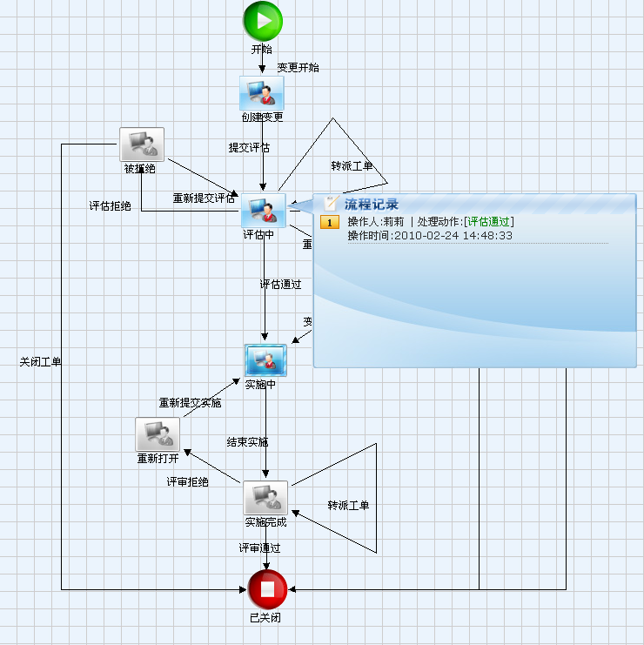Click the green 评估通过 action in the record
Viewport: 644px width, 645px height.
point(489,222)
